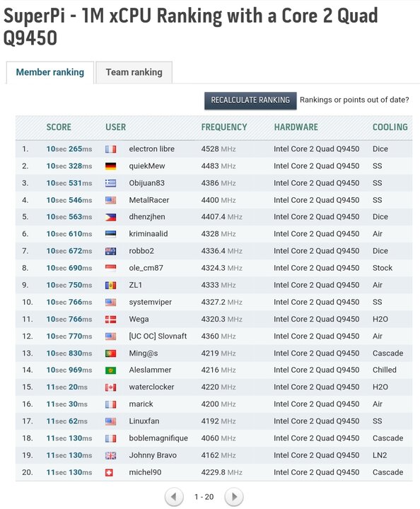The height and width of the screenshot is (509, 420).
Task: Click the Canadian flag beside waterclocker
Action: click(111, 387)
